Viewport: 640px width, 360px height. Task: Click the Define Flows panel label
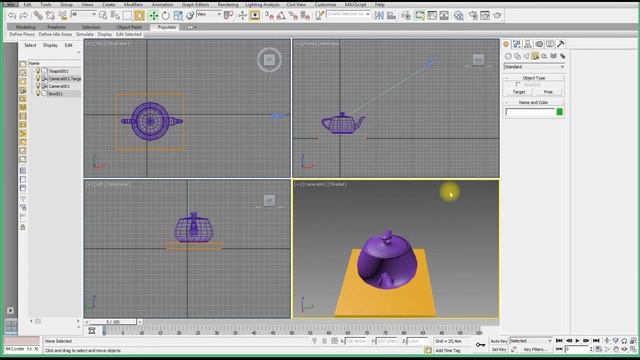[x=22, y=34]
